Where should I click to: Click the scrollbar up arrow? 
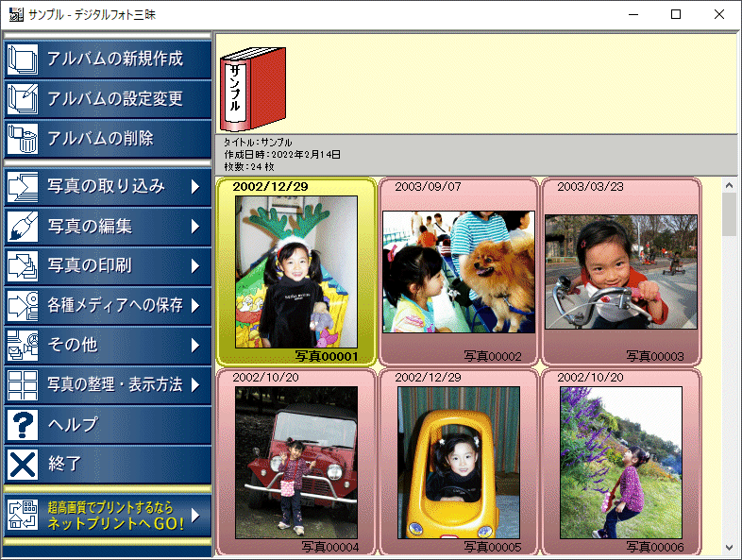pyautogui.click(x=729, y=185)
